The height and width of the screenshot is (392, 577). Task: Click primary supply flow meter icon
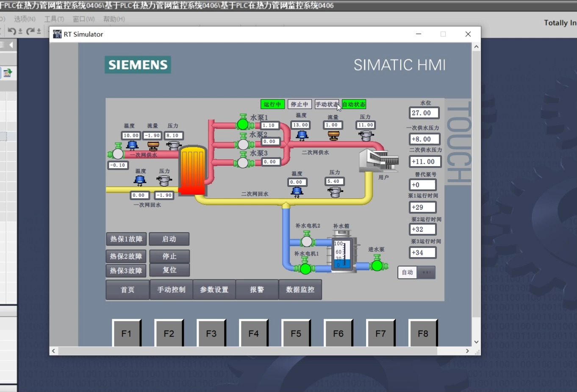tap(153, 146)
